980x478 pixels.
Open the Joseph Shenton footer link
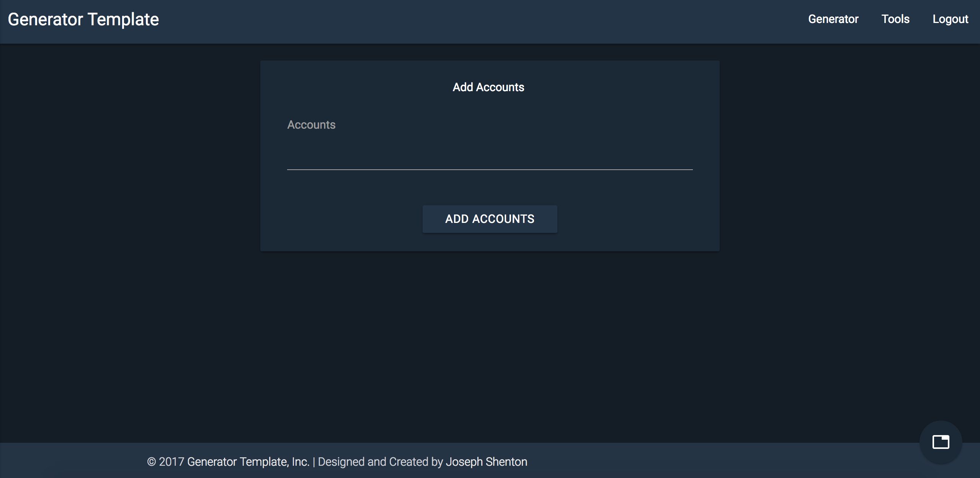486,462
